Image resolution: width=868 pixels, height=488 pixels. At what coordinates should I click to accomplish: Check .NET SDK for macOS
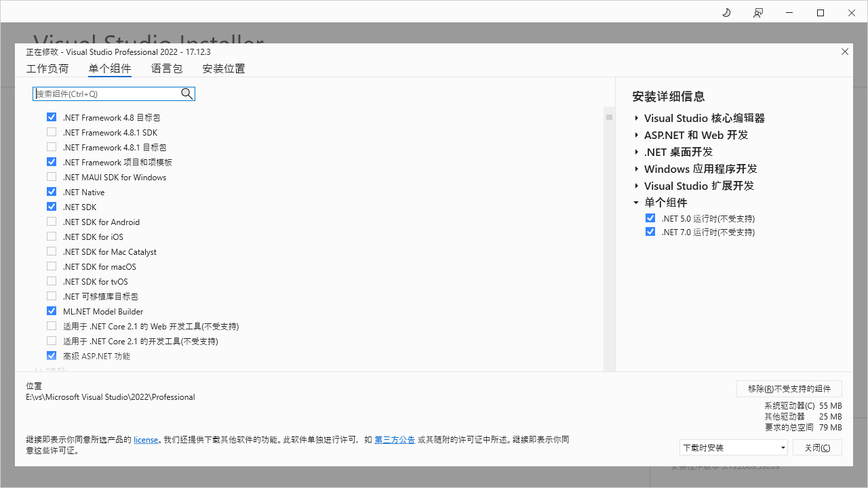point(52,266)
